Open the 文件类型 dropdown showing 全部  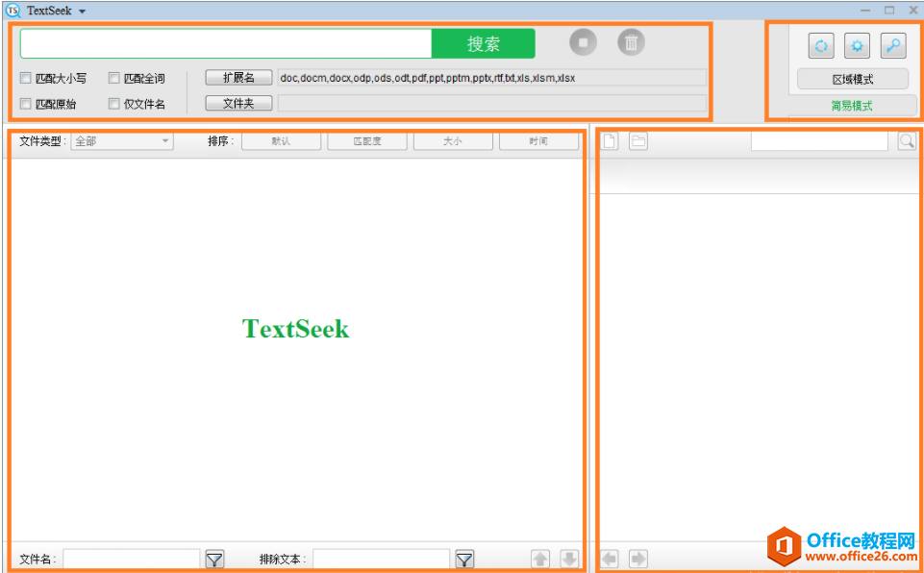click(x=121, y=141)
